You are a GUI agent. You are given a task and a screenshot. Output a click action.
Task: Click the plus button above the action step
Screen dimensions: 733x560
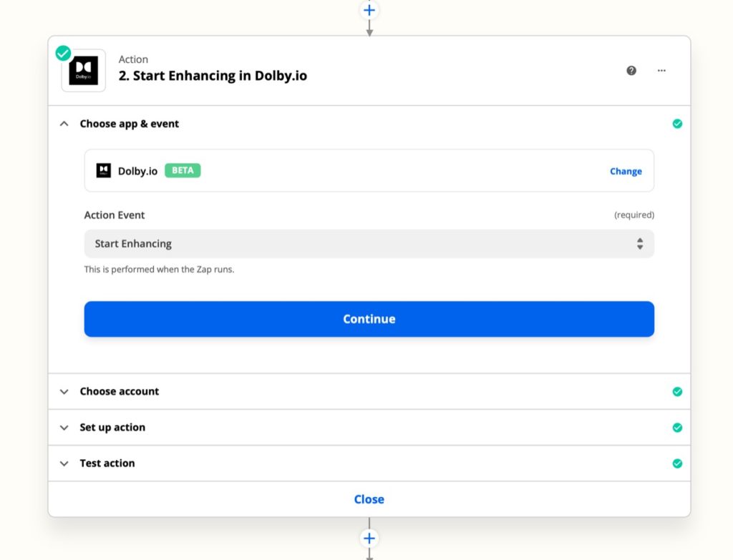pyautogui.click(x=369, y=10)
